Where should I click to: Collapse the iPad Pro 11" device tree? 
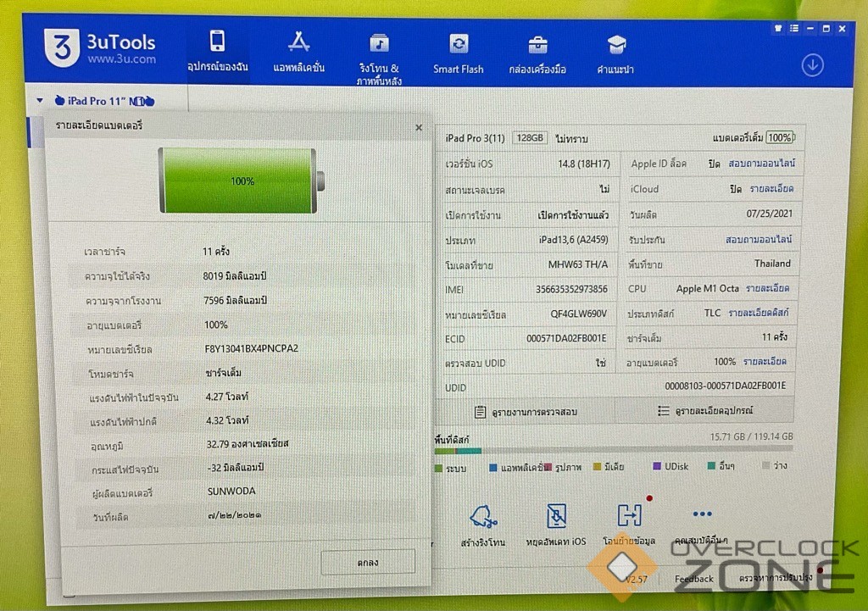(x=39, y=100)
